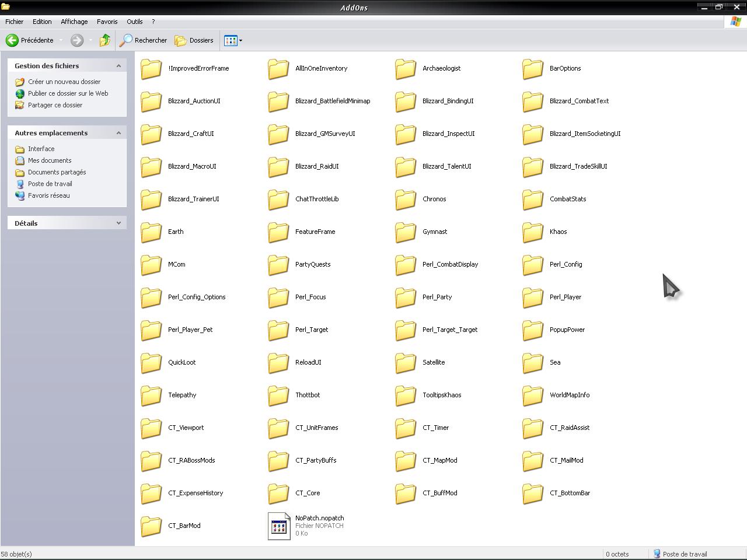The height and width of the screenshot is (560, 747).
Task: Select the BarOptions folder icon
Action: coord(533,68)
